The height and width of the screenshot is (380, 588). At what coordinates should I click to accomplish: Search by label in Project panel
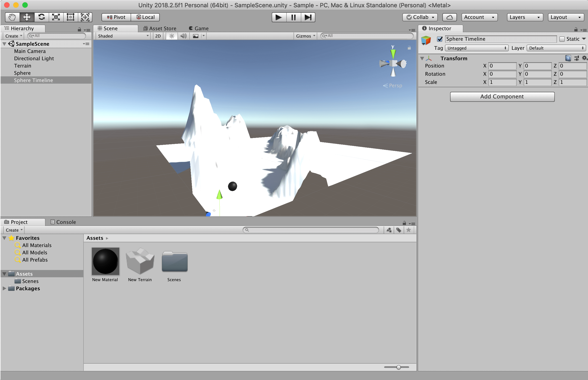coord(399,230)
